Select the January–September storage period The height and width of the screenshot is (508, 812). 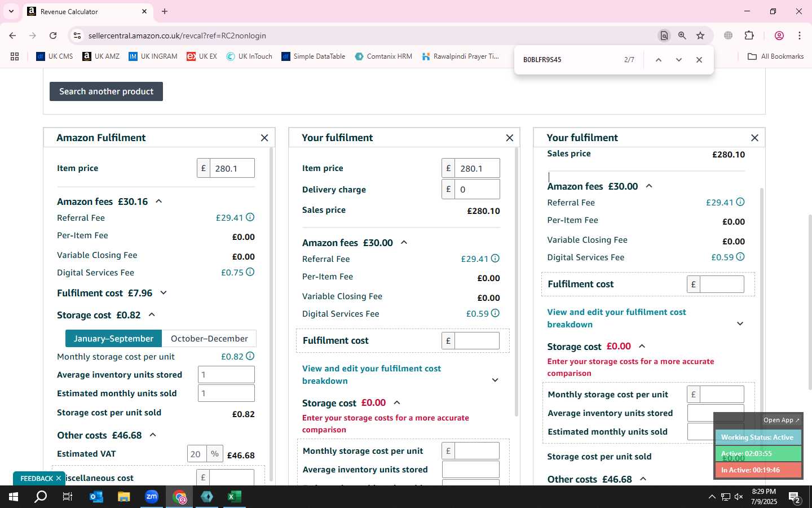point(113,339)
